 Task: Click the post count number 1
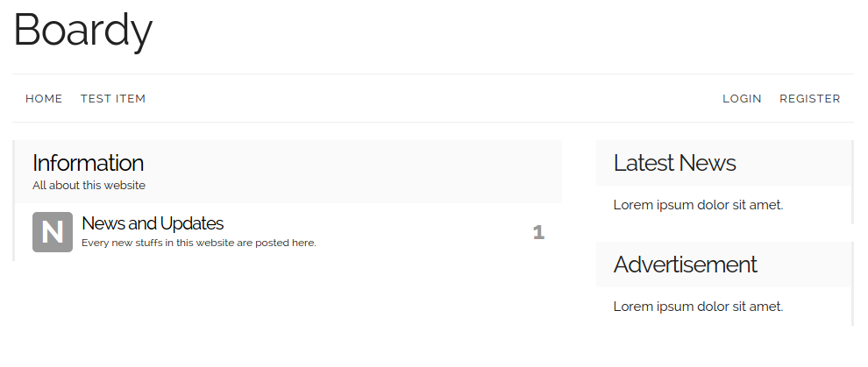click(538, 233)
